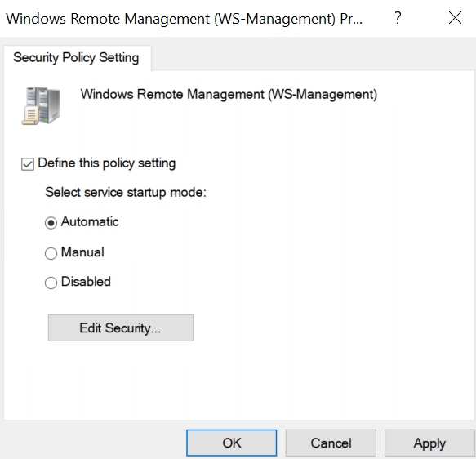Close the properties dialog with X
Screen dimensions: 476x459
pos(455,18)
